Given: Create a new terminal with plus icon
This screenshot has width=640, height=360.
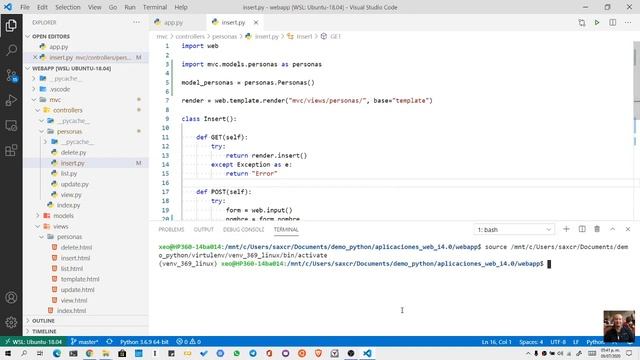Looking at the screenshot, I should click(x=566, y=229).
